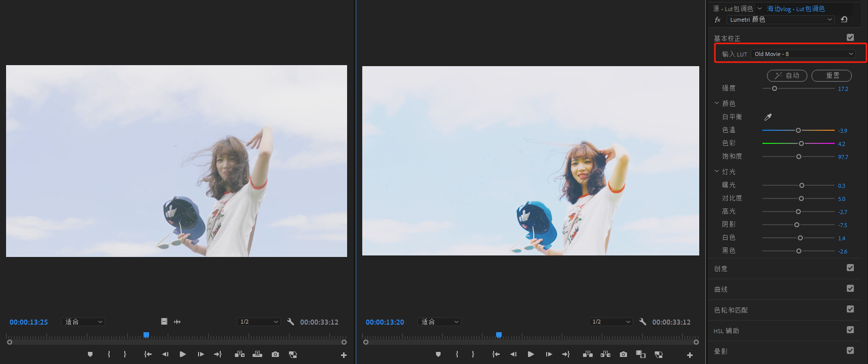
Task: Step back one frame in Source monitor
Action: coord(165,354)
